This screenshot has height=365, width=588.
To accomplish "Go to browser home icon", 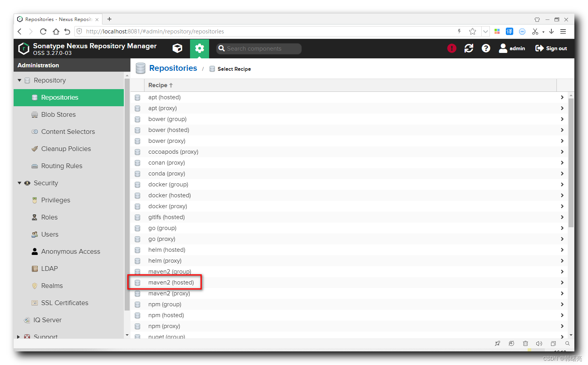I will (x=56, y=32).
